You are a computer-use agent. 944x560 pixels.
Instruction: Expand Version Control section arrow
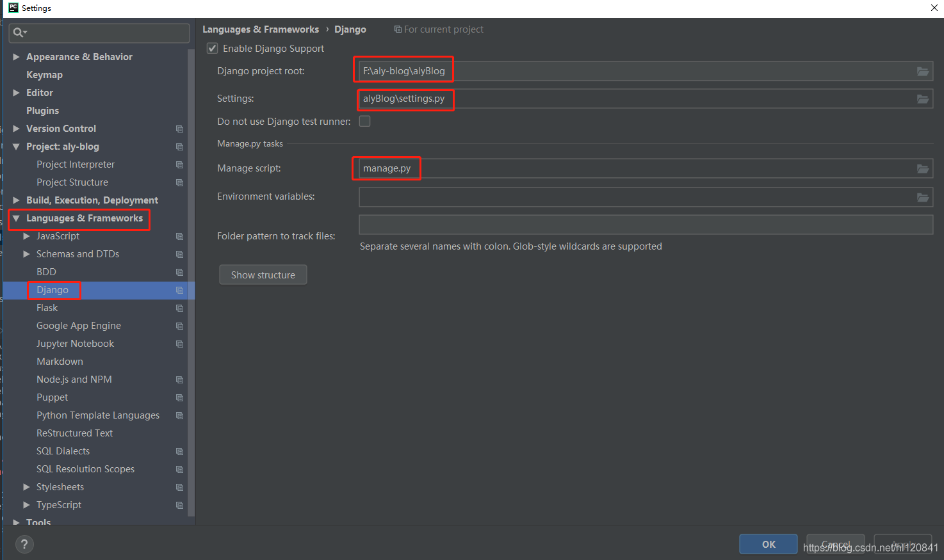click(x=17, y=129)
